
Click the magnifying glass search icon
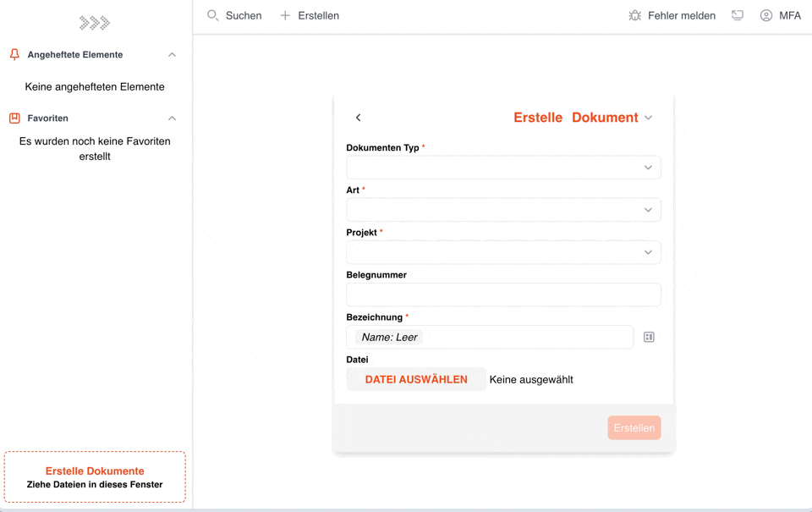[x=213, y=15]
